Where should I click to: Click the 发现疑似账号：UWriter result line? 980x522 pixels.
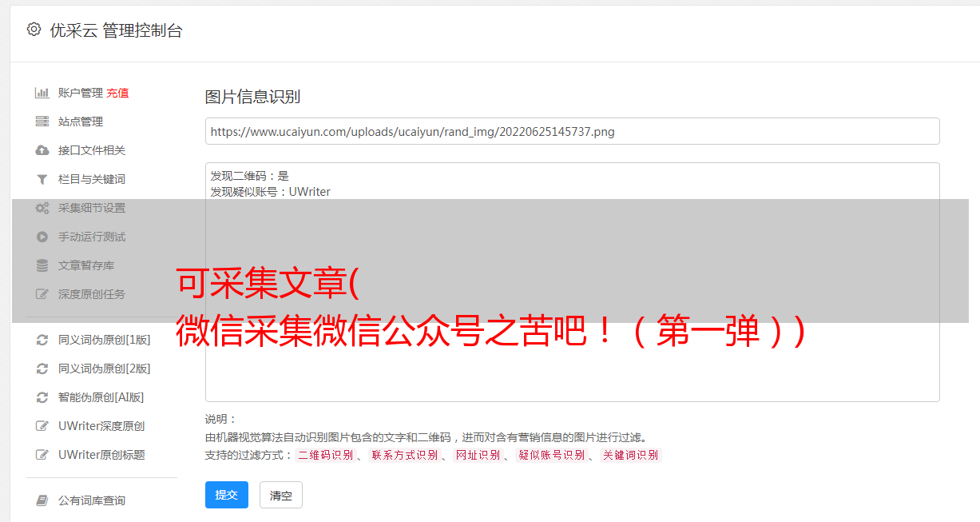click(x=270, y=192)
